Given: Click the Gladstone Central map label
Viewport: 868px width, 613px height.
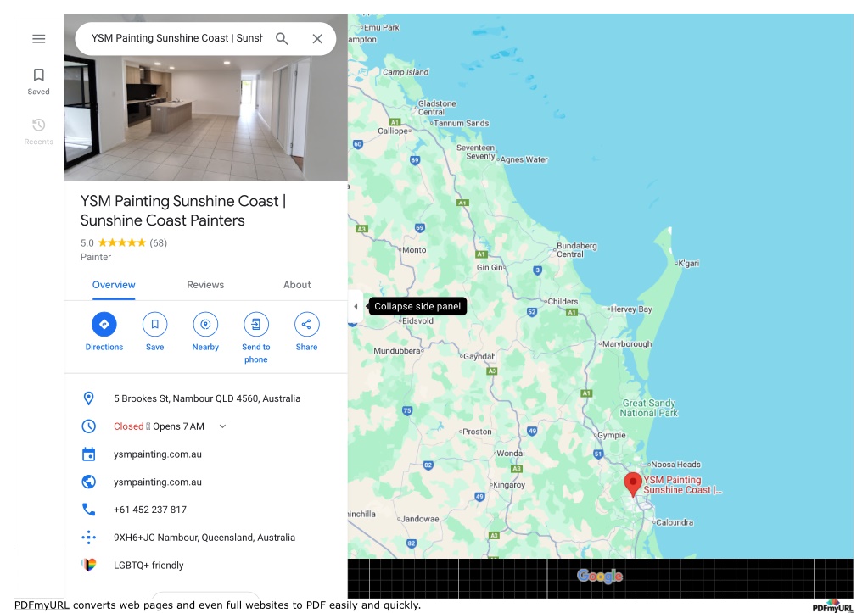Looking at the screenshot, I should (x=437, y=108).
